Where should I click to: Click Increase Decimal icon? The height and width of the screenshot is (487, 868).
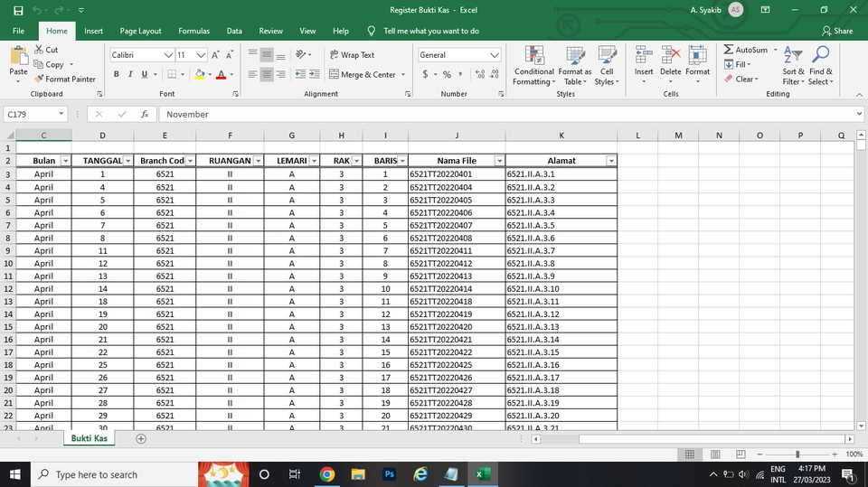coord(480,74)
